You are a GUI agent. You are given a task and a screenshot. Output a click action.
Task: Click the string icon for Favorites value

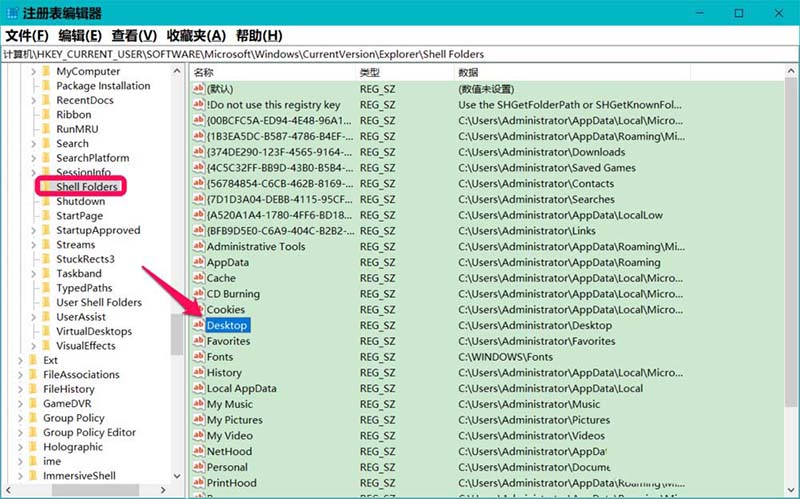click(198, 340)
